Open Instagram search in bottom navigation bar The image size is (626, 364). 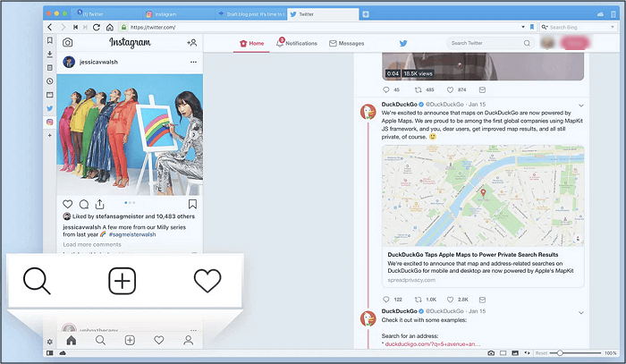click(100, 340)
